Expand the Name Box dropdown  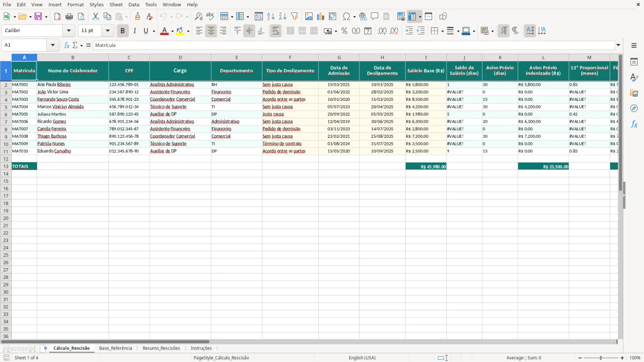pyautogui.click(x=53, y=46)
